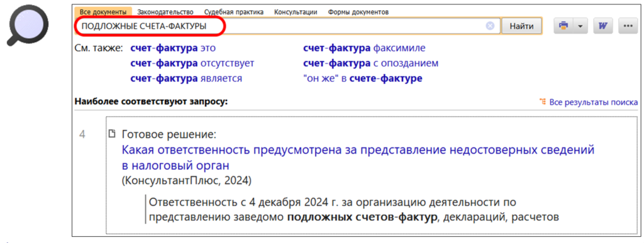This screenshot has width=644, height=243.
Task: Click the tree icon next to Все результаты поиска
Action: tap(543, 102)
